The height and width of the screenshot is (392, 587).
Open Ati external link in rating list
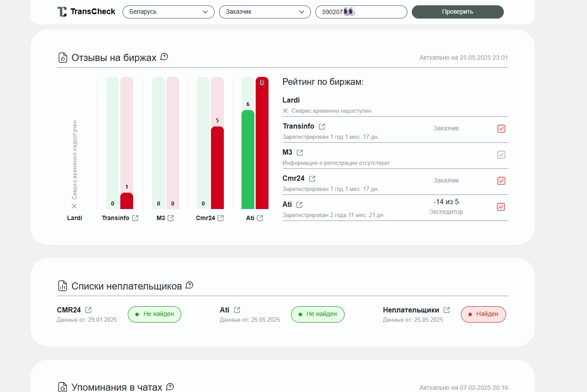299,205
